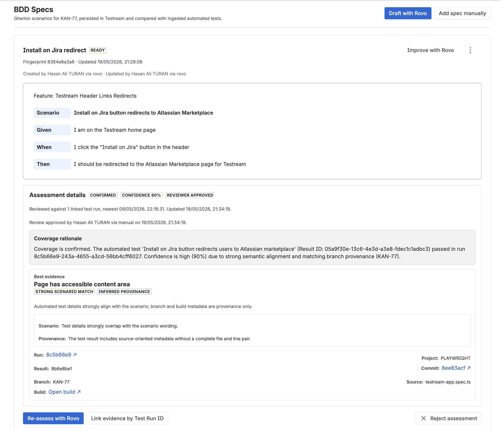The width and height of the screenshot is (504, 430).
Task: Click the REVIEWER APPROVED badge
Action: tap(190, 195)
